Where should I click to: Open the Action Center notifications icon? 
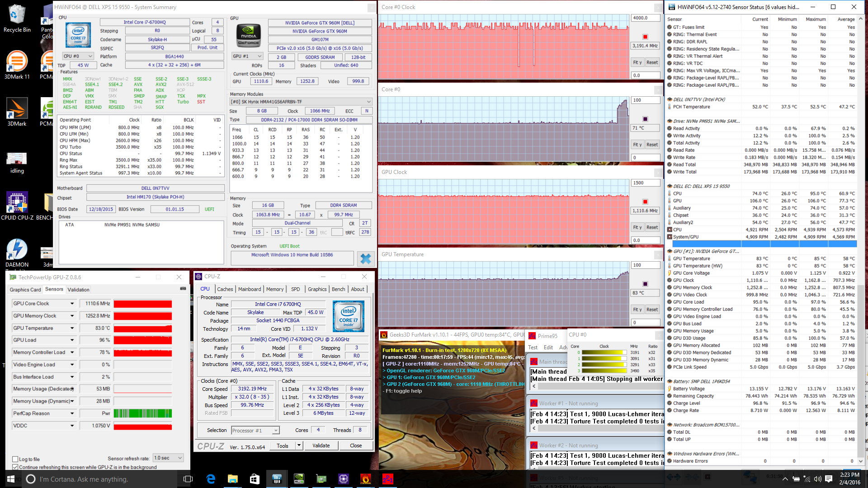829,479
